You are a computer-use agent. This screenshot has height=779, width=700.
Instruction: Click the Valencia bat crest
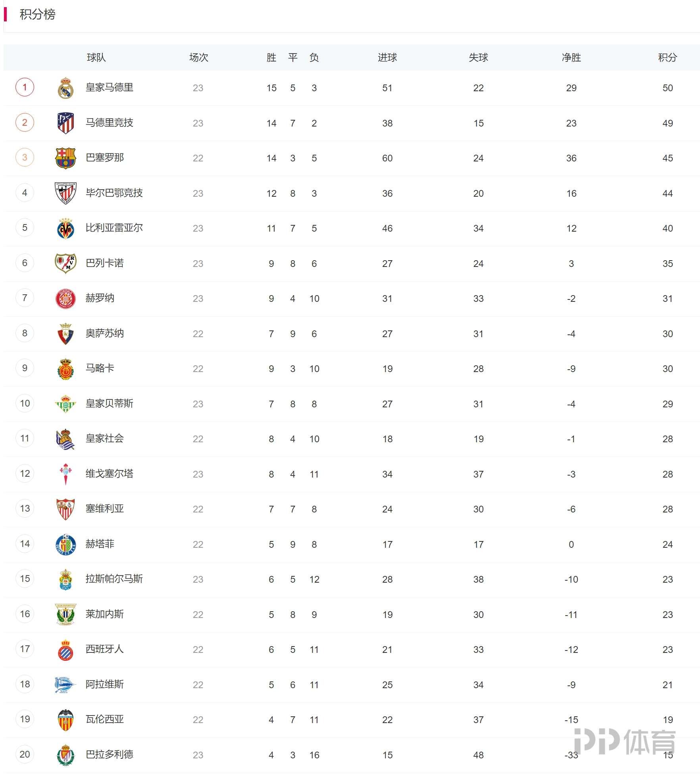[x=65, y=720]
